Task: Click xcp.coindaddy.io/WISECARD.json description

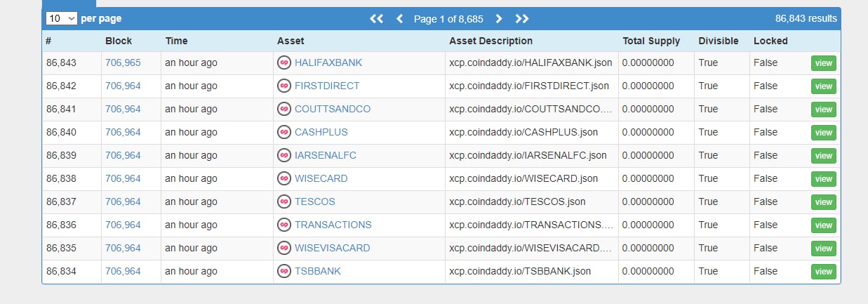Action: pos(523,178)
